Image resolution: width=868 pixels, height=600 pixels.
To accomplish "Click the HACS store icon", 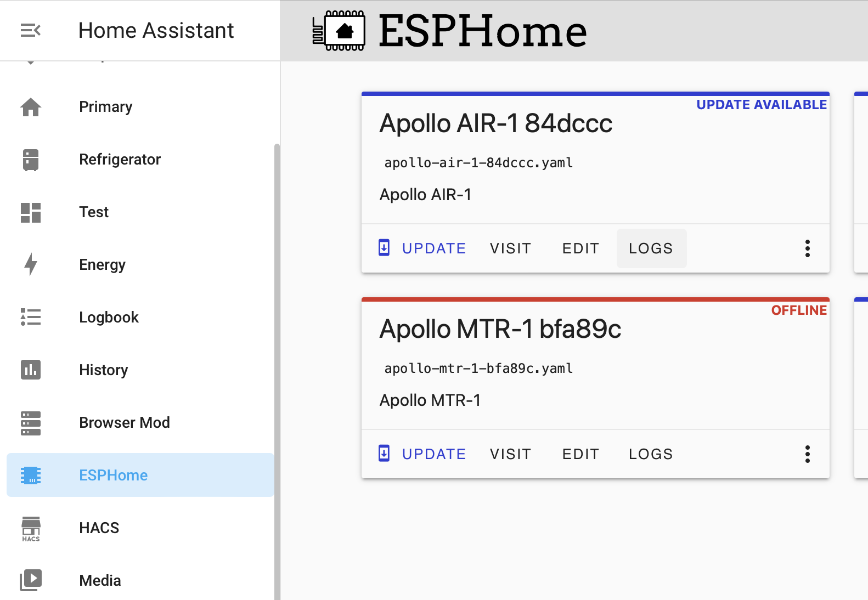I will click(x=31, y=529).
